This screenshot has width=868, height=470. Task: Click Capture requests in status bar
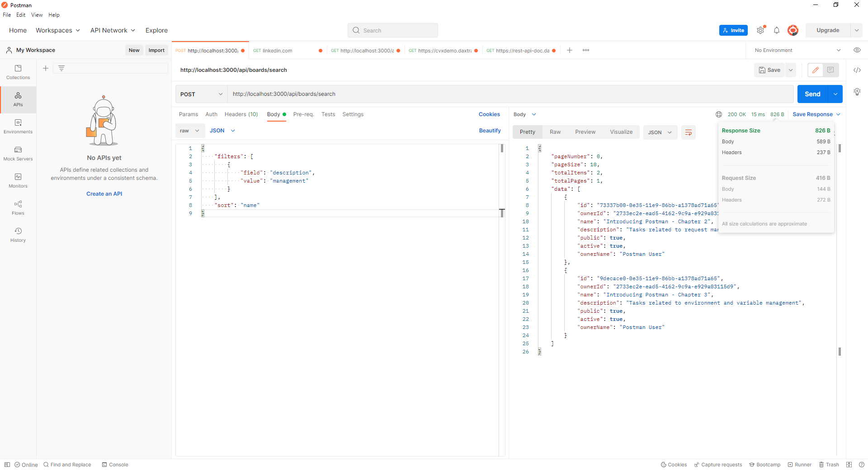[x=718, y=465]
